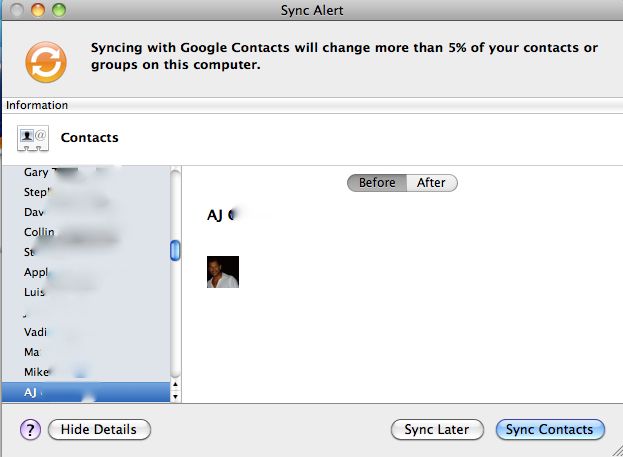The height and width of the screenshot is (457, 623).
Task: Click the scrollbar down arrow
Action: pyautogui.click(x=176, y=396)
